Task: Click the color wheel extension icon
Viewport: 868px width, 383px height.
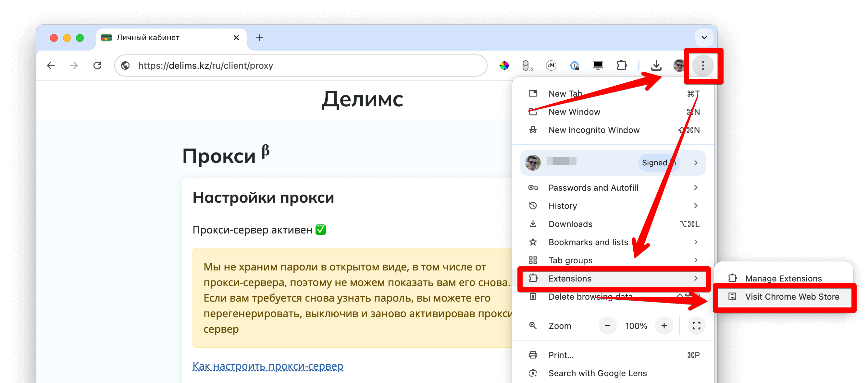Action: pos(504,65)
